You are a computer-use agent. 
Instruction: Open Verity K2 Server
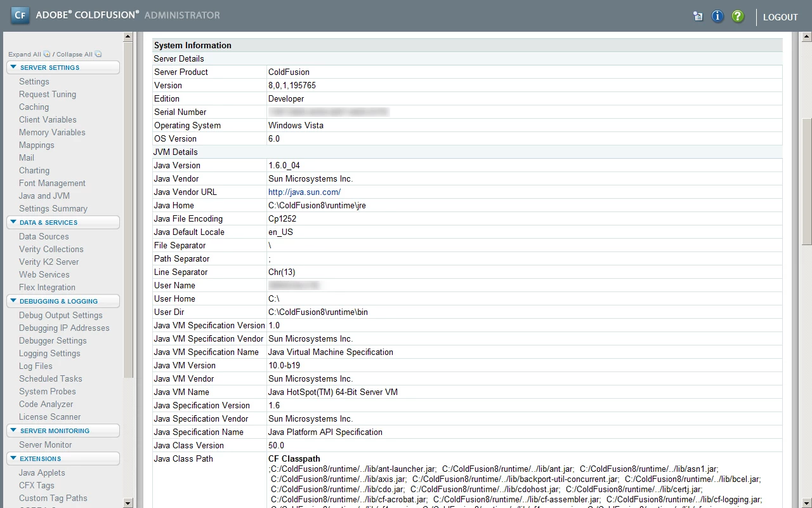click(49, 262)
